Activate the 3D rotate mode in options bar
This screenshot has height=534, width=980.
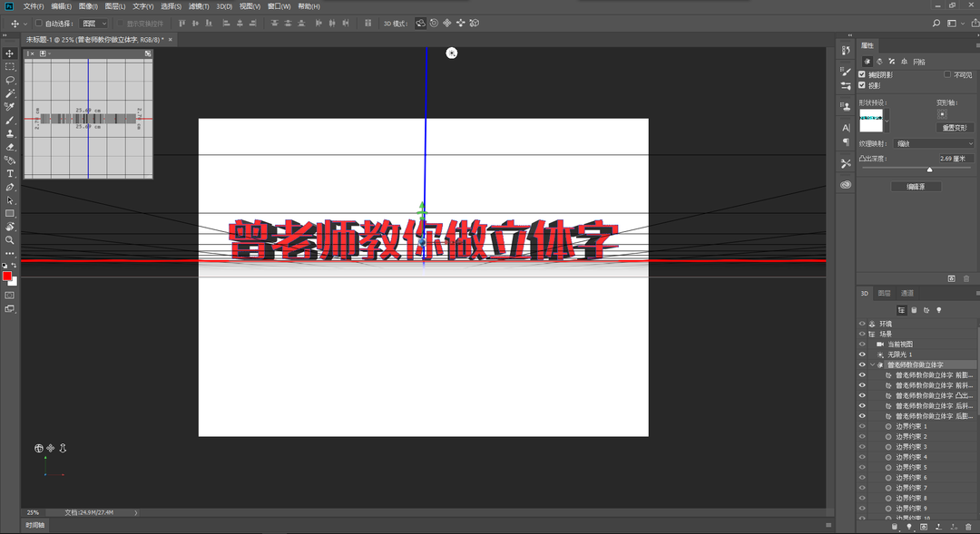pos(419,23)
